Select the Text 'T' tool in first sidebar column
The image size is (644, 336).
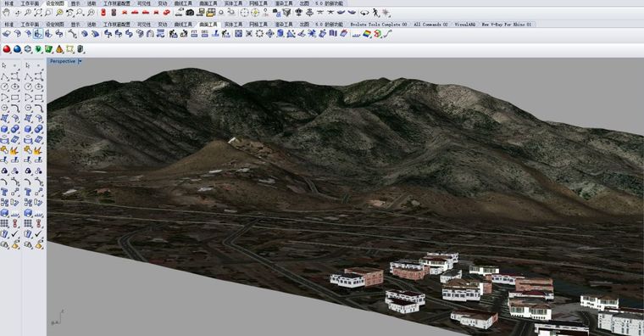[x=4, y=192]
